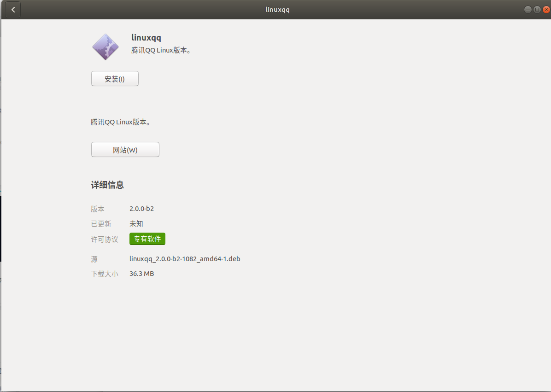
Task: Close the linuxqq window
Action: (x=546, y=10)
